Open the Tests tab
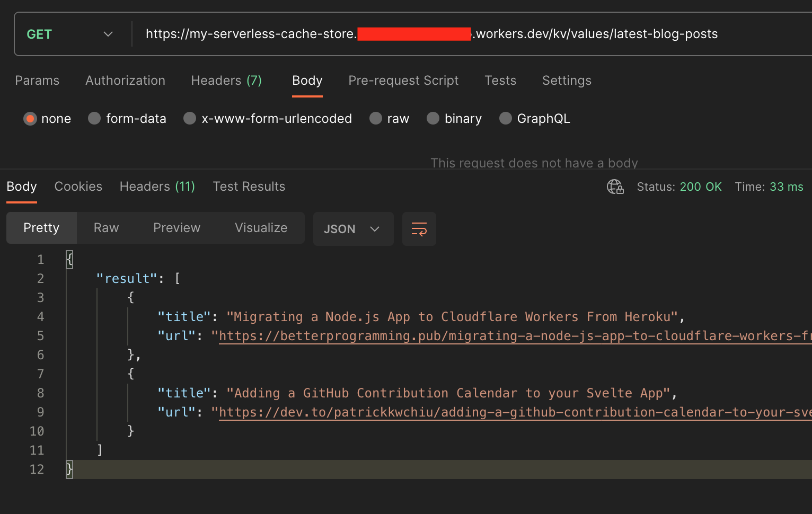Screen dimensions: 812x514 [500, 81]
